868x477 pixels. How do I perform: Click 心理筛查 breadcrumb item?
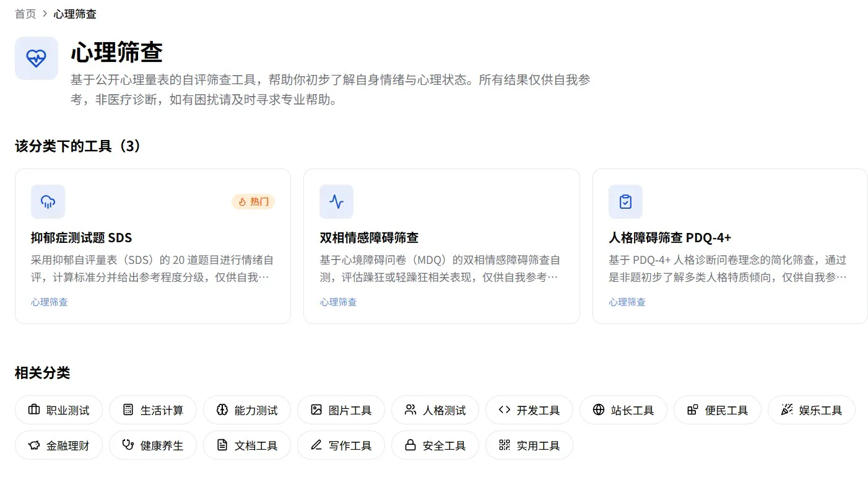pyautogui.click(x=75, y=14)
